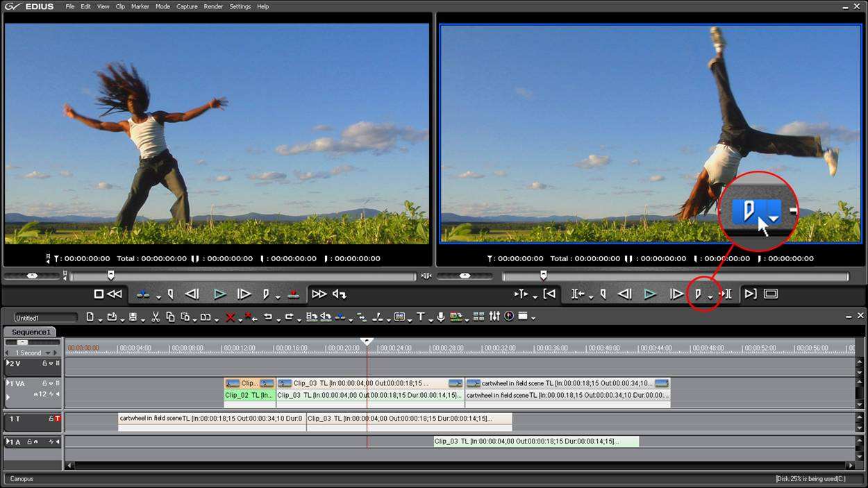Open the Set Out point dropdown arrow in recorder
Screen dimensions: 868x488
710,297
